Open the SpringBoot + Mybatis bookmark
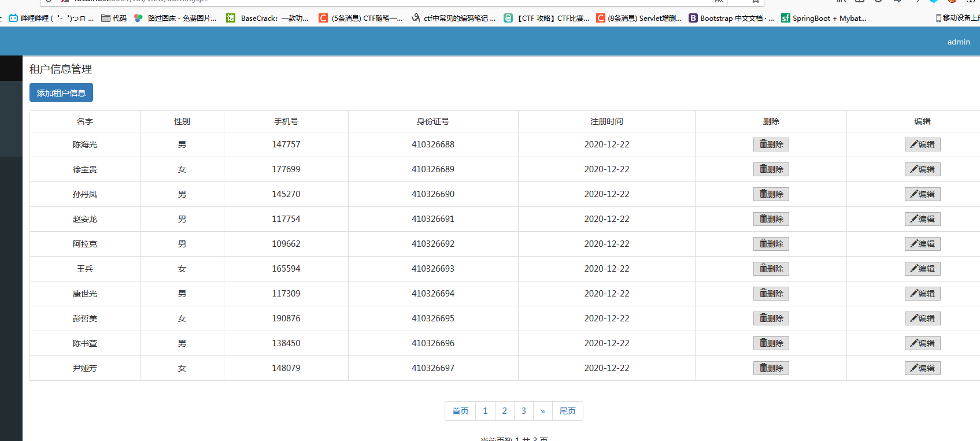 click(x=823, y=18)
